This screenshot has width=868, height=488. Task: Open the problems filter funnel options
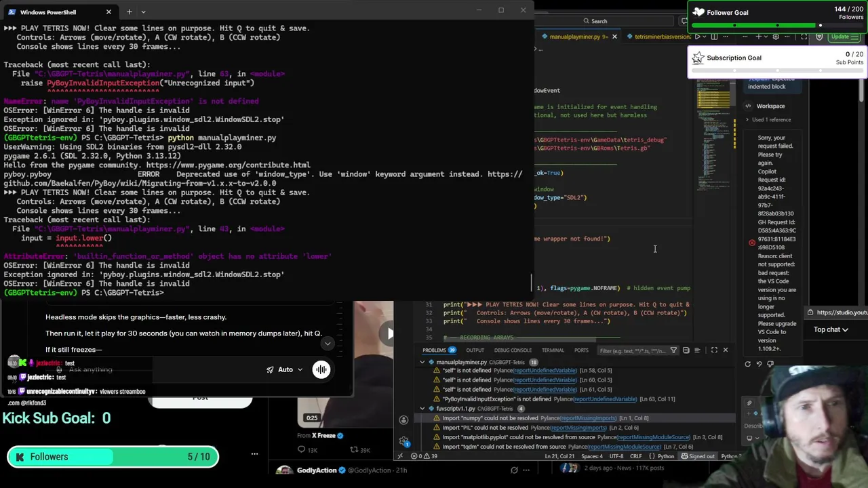(x=673, y=350)
